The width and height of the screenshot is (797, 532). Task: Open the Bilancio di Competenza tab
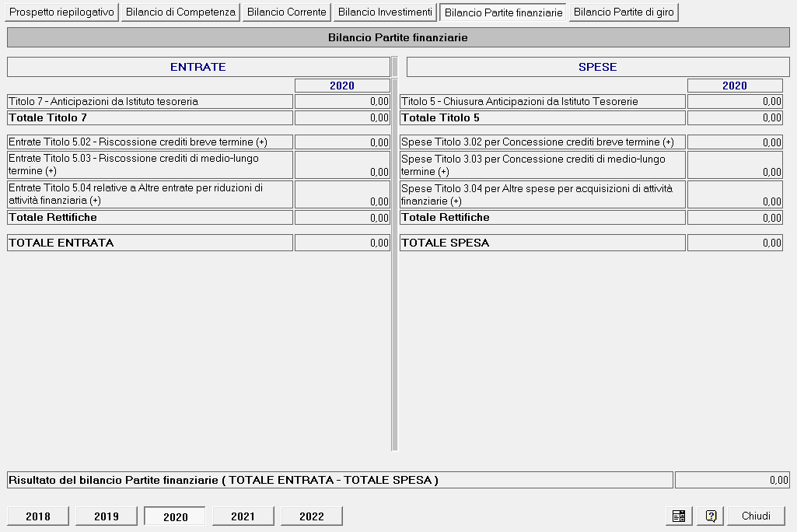coord(180,12)
